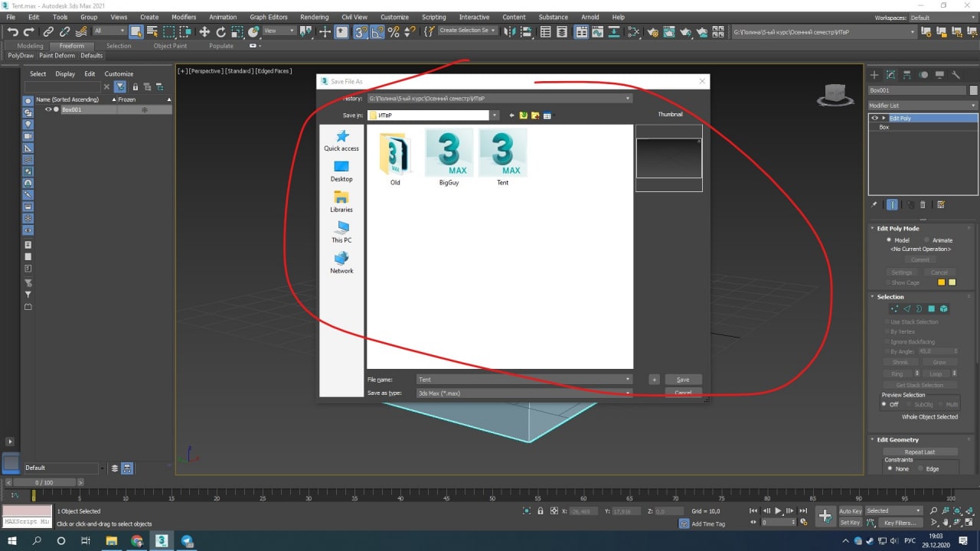Click Remove modifier trash icon

coord(923,204)
